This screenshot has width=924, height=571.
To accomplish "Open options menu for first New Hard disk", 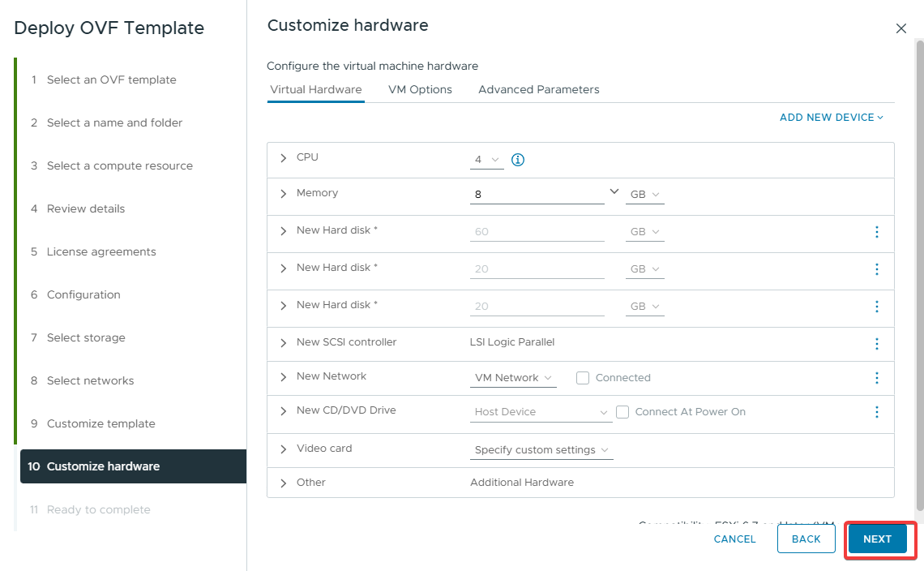I will click(876, 232).
